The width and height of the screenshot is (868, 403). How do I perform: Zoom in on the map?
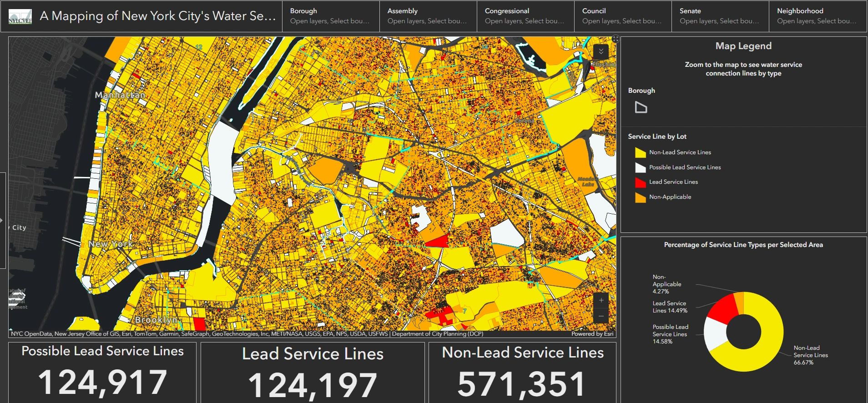[601, 300]
